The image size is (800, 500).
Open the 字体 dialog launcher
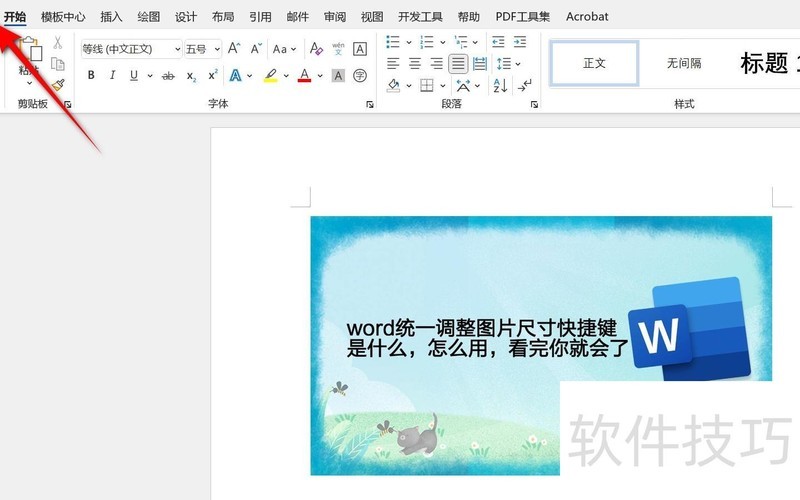pyautogui.click(x=370, y=105)
